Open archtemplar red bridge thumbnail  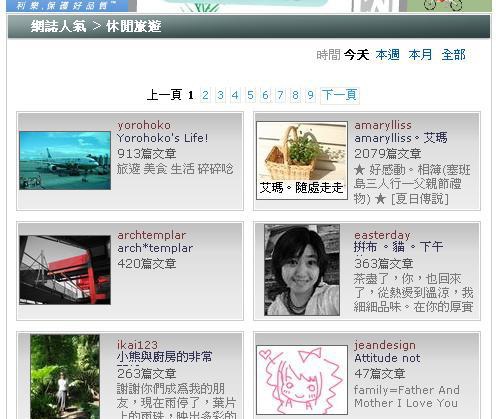point(65,270)
